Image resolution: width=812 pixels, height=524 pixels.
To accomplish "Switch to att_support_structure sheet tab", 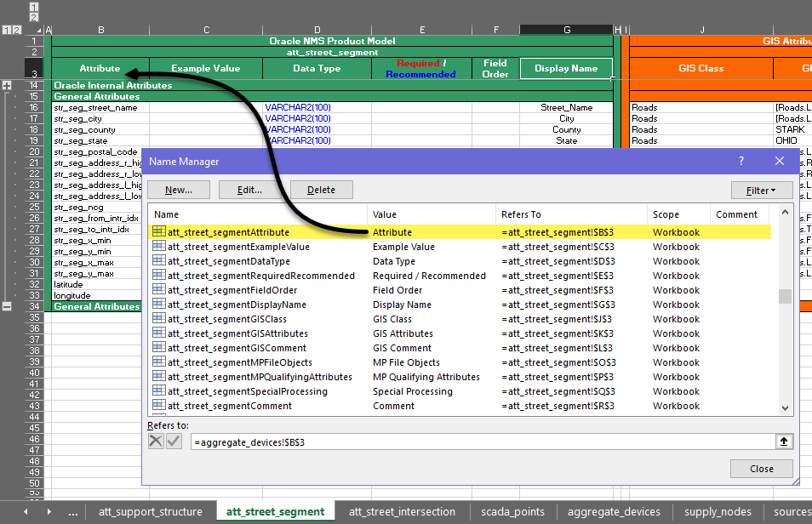I will coord(151,512).
